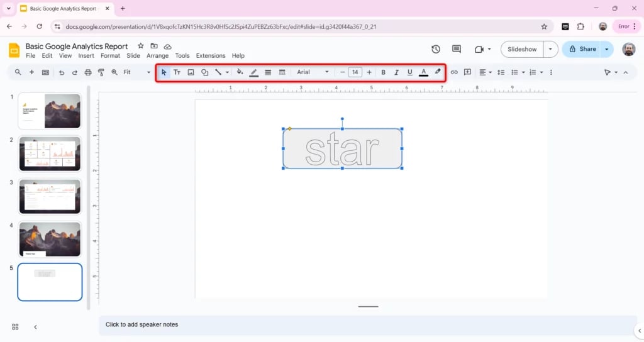Open the Insert menu
Screen dimensions: 644x342
86,56
